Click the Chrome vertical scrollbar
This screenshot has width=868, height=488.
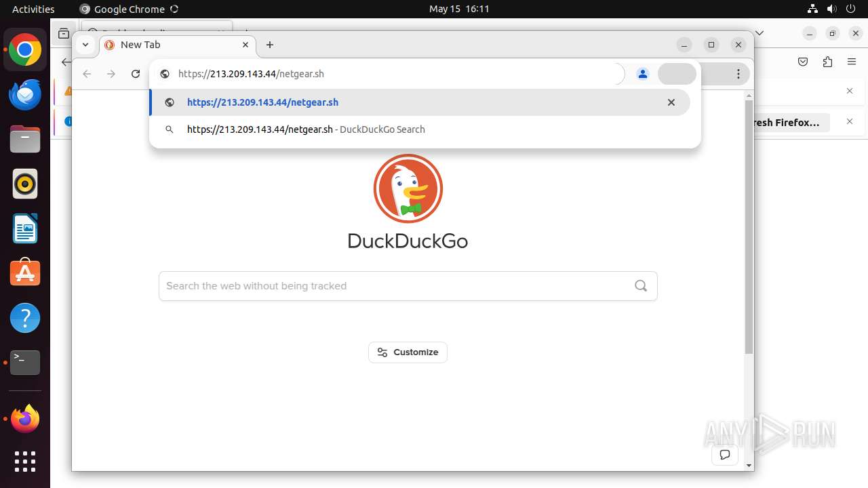coord(749,227)
